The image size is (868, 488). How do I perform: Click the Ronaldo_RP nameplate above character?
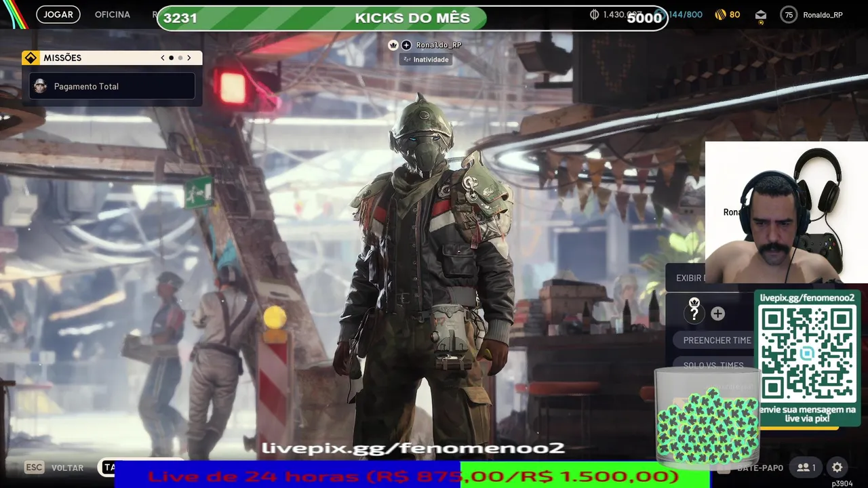[x=439, y=45]
